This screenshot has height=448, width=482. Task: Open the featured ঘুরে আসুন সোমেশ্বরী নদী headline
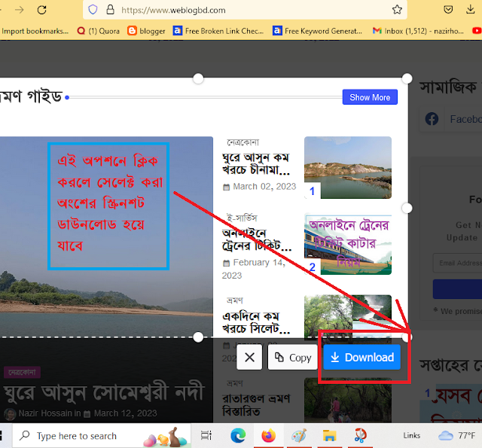point(104,393)
